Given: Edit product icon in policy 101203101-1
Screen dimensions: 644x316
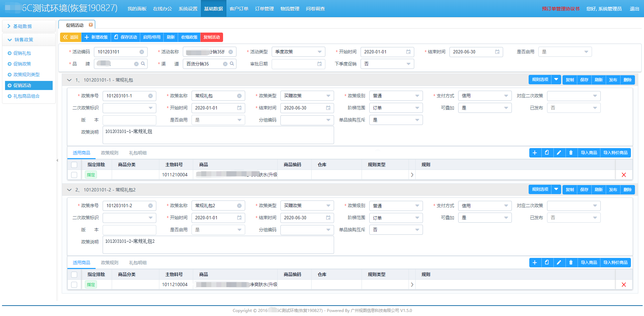Looking at the screenshot, I should coord(559,153).
